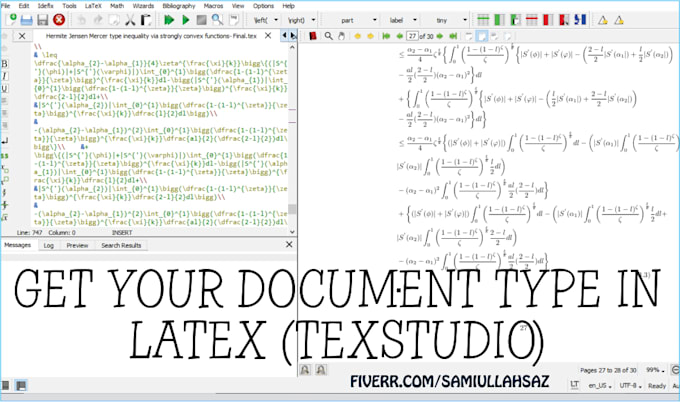Add a table row with green row icon

pyautogui.click(x=483, y=20)
